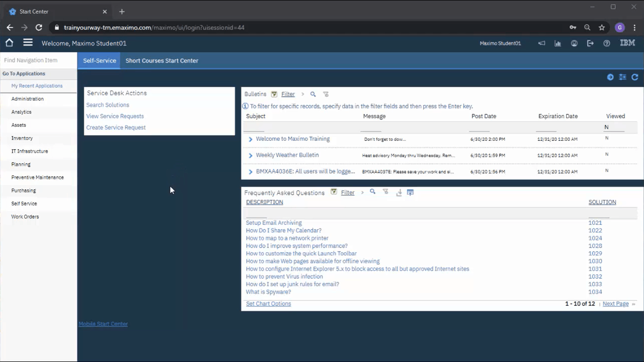Open the hamburger navigation menu
Image resolution: width=644 pixels, height=362 pixels.
click(x=28, y=42)
